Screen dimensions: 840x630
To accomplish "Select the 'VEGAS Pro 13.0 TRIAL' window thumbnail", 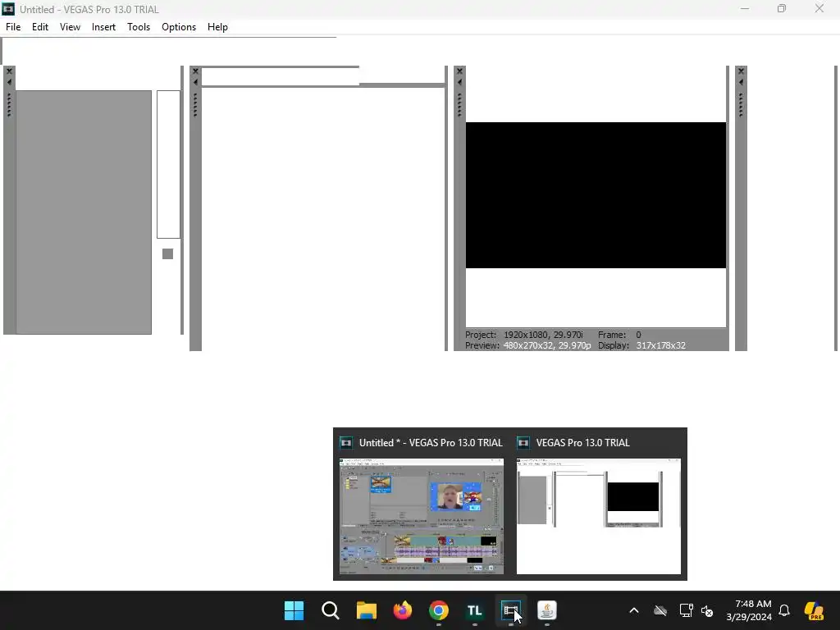I will coord(598,516).
